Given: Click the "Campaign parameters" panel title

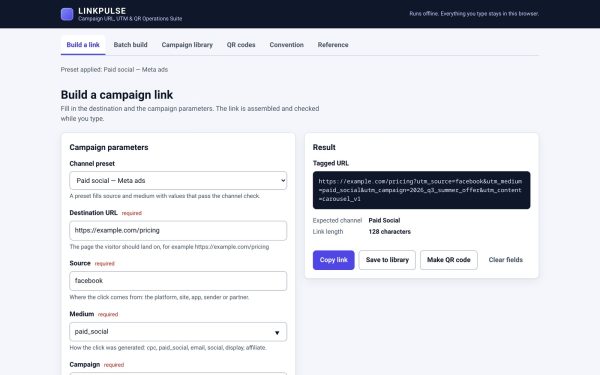Looking at the screenshot, I should click(x=109, y=147).
